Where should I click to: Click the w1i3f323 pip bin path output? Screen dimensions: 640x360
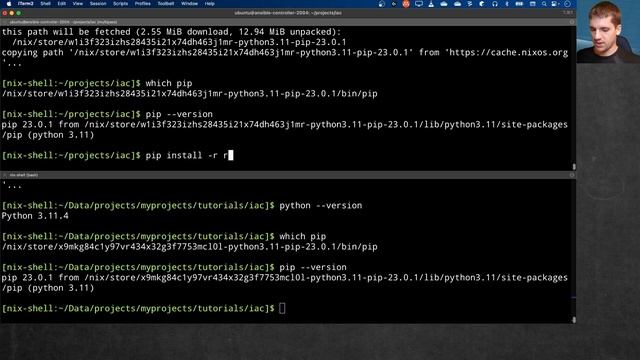(189, 93)
